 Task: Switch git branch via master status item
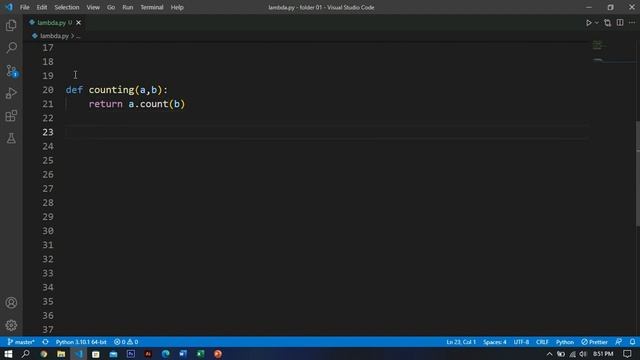21,342
